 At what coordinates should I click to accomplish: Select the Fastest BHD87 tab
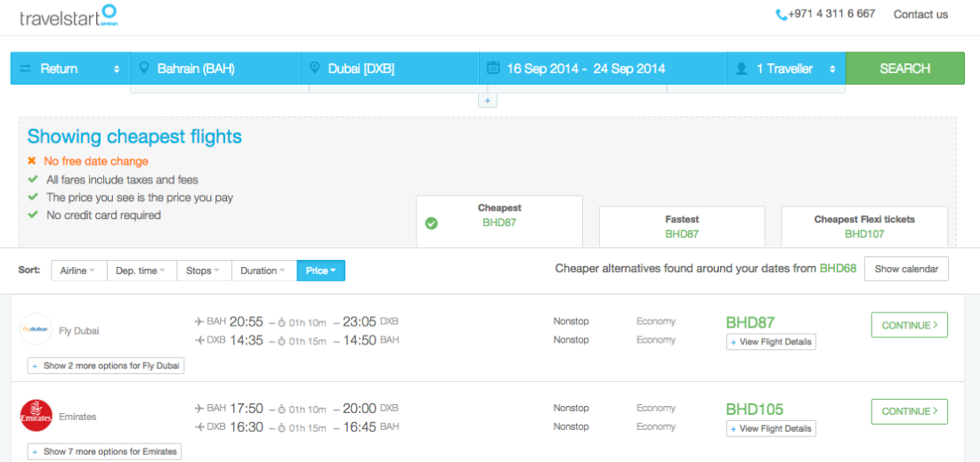[x=682, y=227]
